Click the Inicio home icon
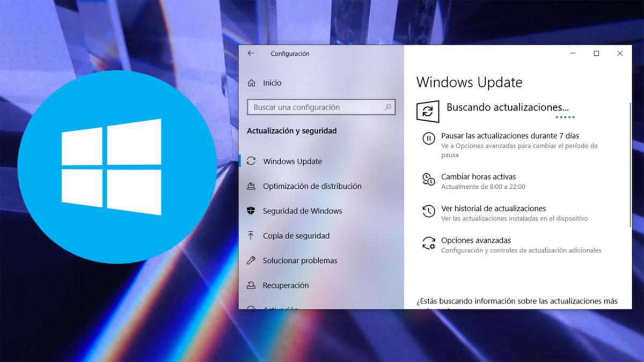This screenshot has width=644, height=362. 251,83
